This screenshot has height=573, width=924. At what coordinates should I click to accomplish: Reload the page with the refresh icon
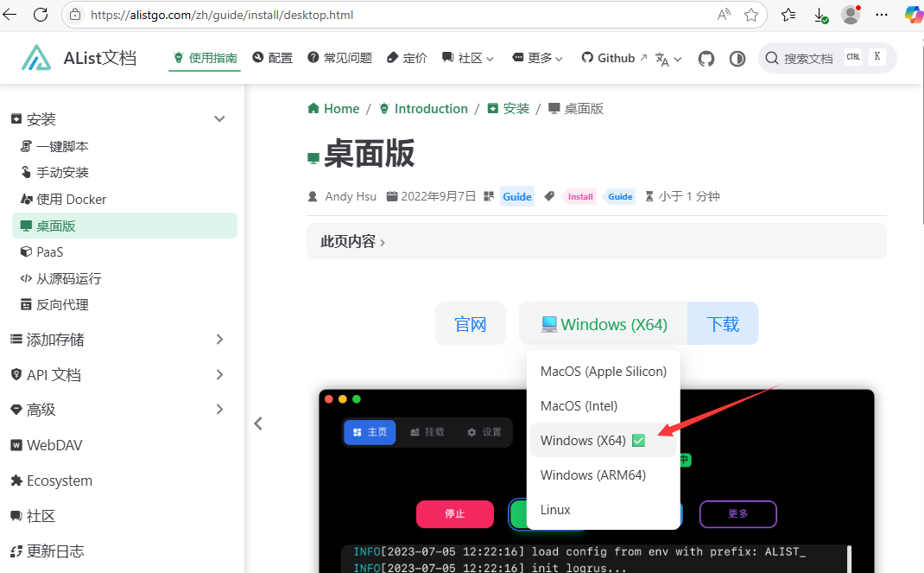pos(41,15)
